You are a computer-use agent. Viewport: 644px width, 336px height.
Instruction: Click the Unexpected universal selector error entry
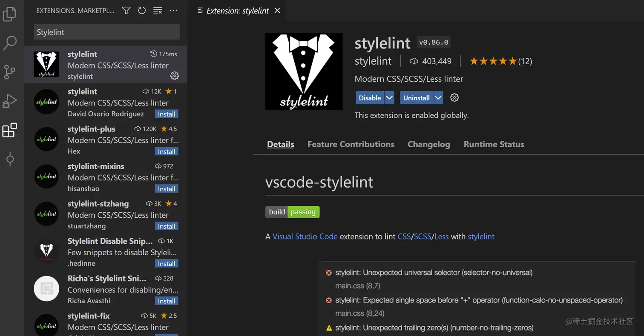tap(434, 272)
